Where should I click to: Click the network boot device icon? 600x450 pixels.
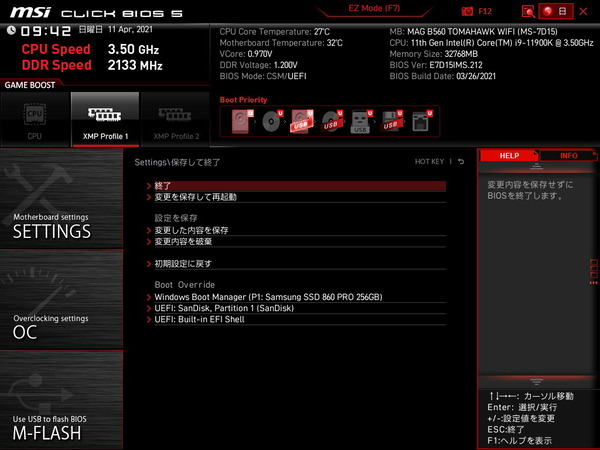click(421, 122)
